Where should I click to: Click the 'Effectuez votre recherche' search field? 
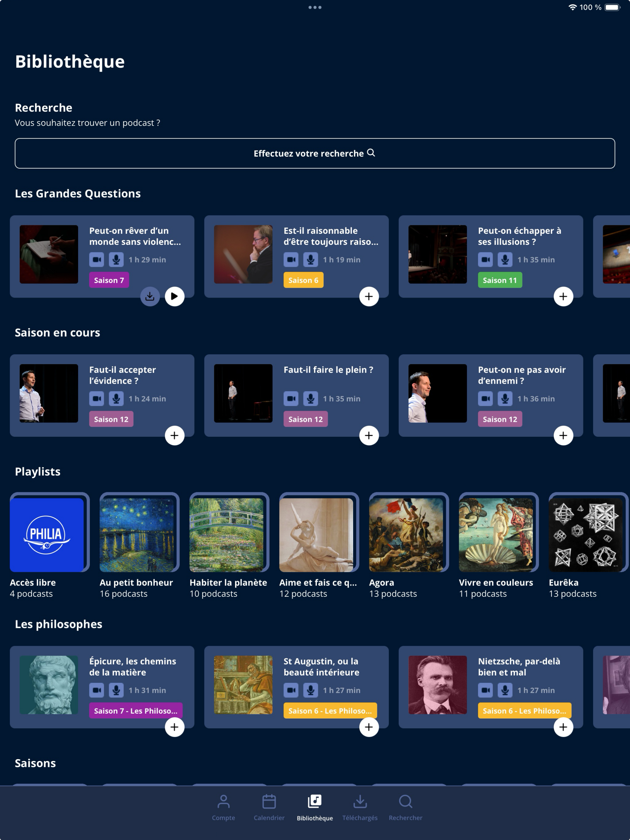(315, 153)
